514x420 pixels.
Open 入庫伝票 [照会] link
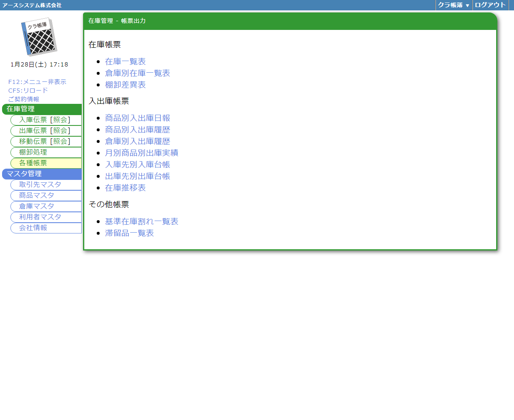[60, 120]
